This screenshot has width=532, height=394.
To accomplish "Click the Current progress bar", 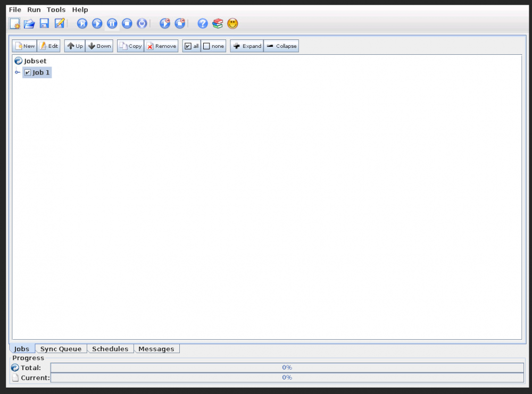I will (x=287, y=378).
